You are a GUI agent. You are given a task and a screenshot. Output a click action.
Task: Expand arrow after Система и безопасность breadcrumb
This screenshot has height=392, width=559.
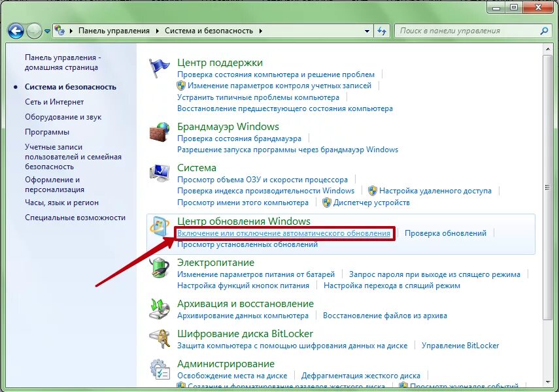(x=261, y=31)
